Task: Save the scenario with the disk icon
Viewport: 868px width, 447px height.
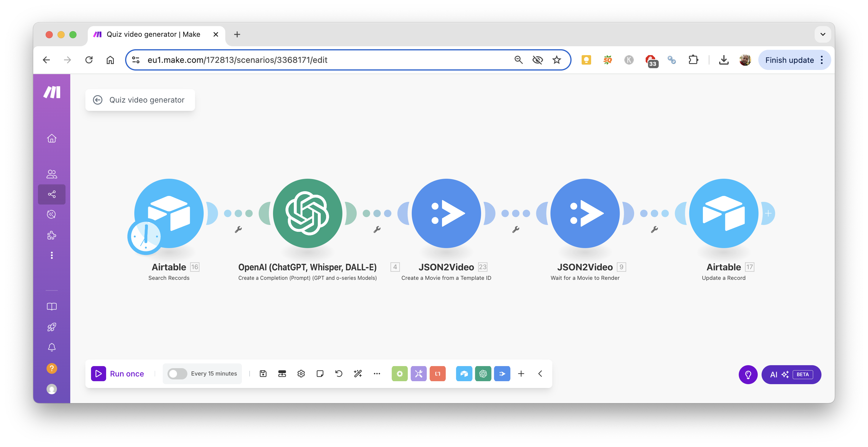Action: [263, 373]
